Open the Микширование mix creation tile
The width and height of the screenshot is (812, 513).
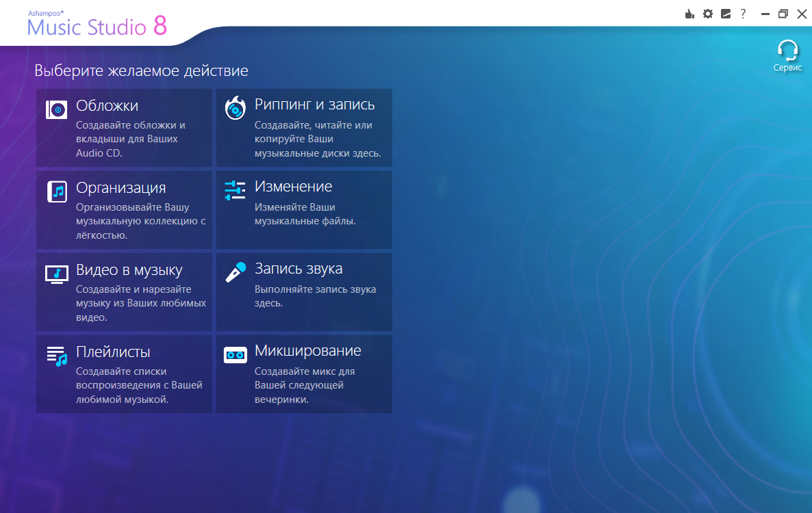[x=304, y=374]
